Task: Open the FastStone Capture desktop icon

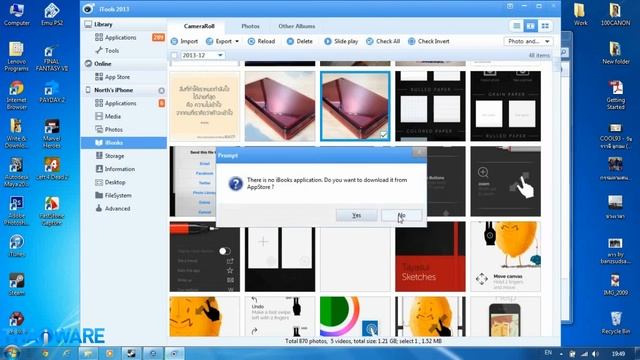Action: [x=52, y=210]
